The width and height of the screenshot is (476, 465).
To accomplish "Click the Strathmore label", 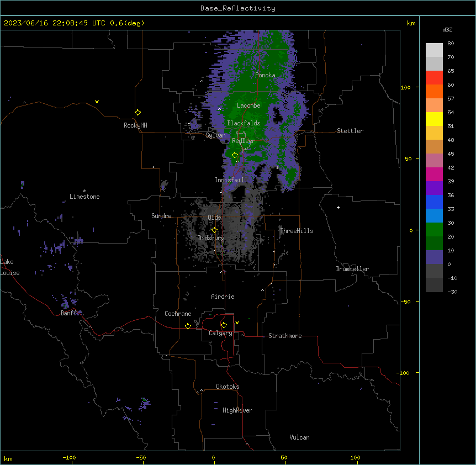I will coord(285,336).
